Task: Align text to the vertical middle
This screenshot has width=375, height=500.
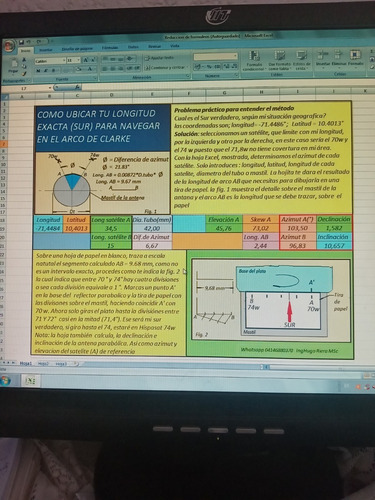Action: 113,59
